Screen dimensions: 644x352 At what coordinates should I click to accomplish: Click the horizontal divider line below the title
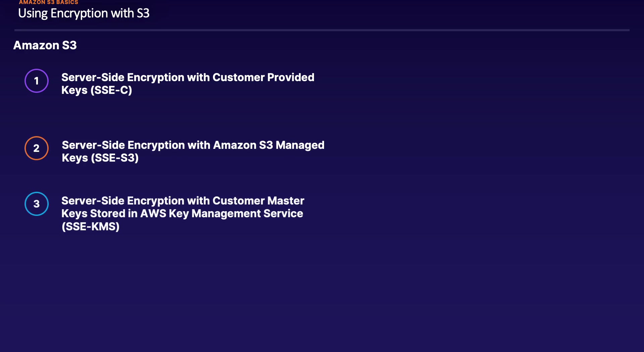(x=322, y=30)
